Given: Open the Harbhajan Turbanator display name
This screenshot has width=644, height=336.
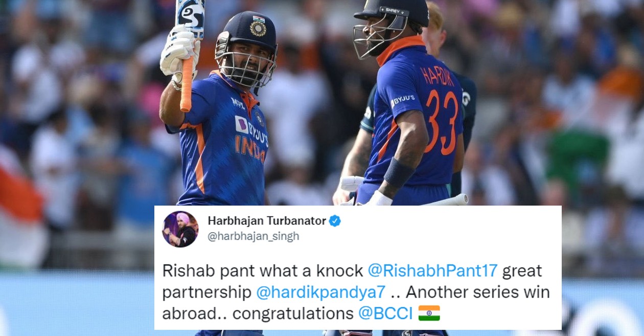Looking at the screenshot, I should click(x=267, y=221).
